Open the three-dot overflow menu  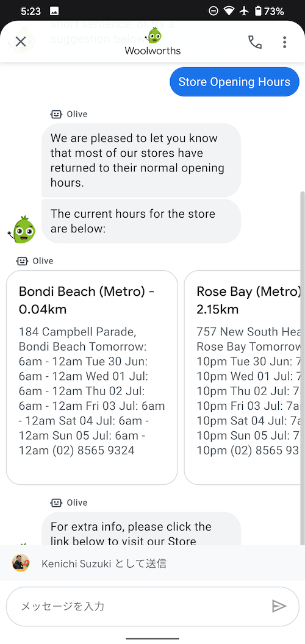pyautogui.click(x=284, y=42)
